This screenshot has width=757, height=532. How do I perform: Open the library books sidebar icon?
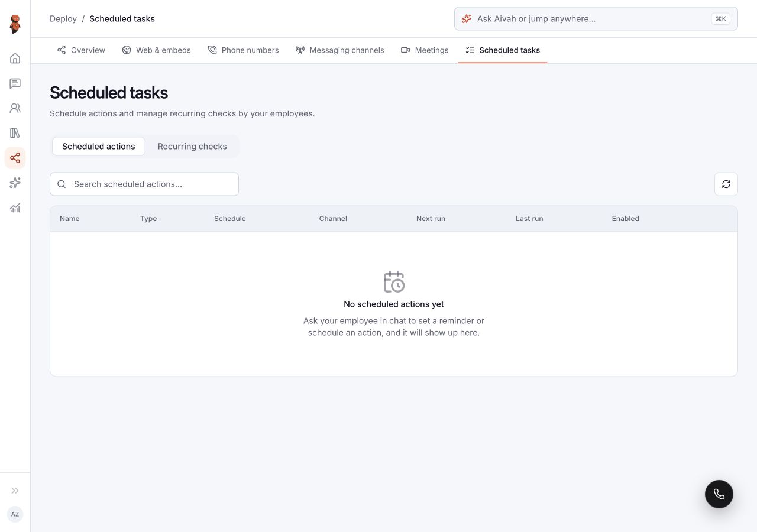[15, 133]
